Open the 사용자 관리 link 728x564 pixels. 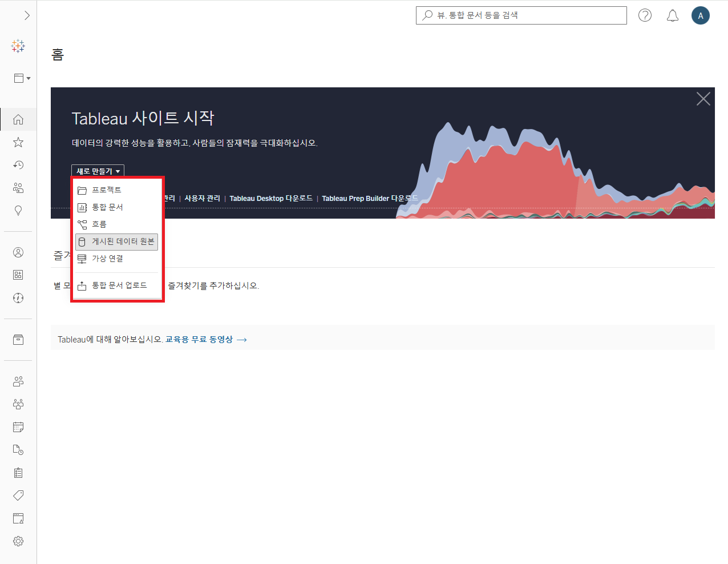pyautogui.click(x=202, y=199)
